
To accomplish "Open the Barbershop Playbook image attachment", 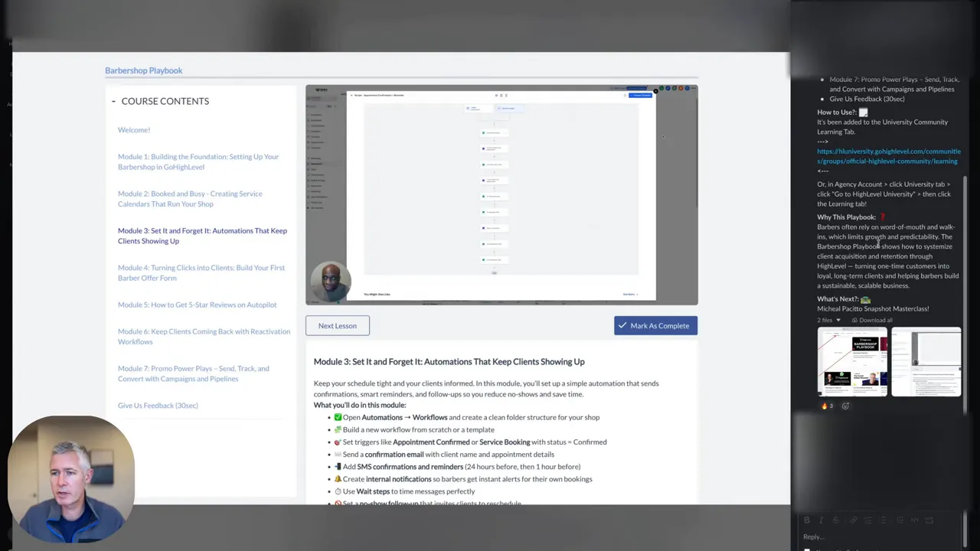I will 852,362.
